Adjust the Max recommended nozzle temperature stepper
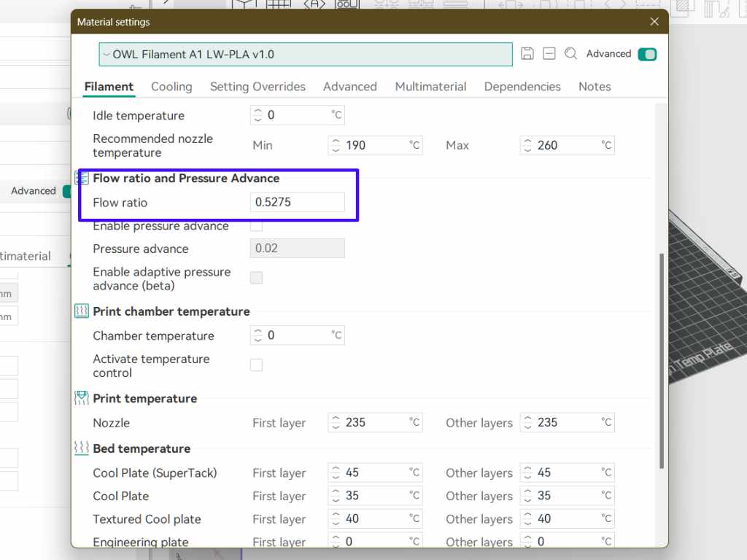Screen dimensions: 747x560 click(x=527, y=146)
